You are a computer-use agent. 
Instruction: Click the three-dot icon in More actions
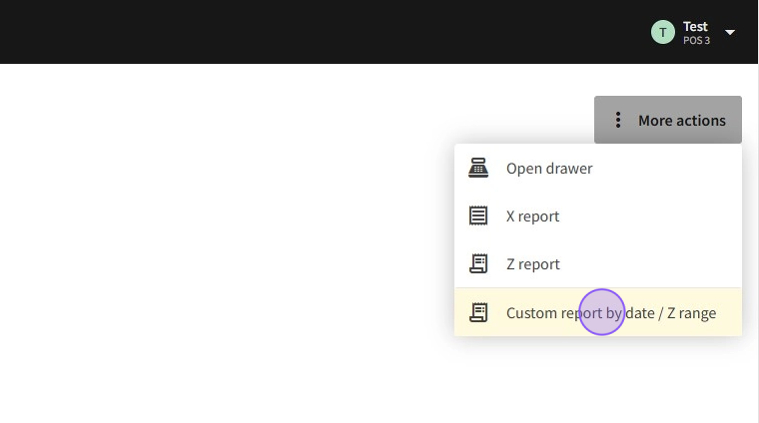click(x=618, y=120)
